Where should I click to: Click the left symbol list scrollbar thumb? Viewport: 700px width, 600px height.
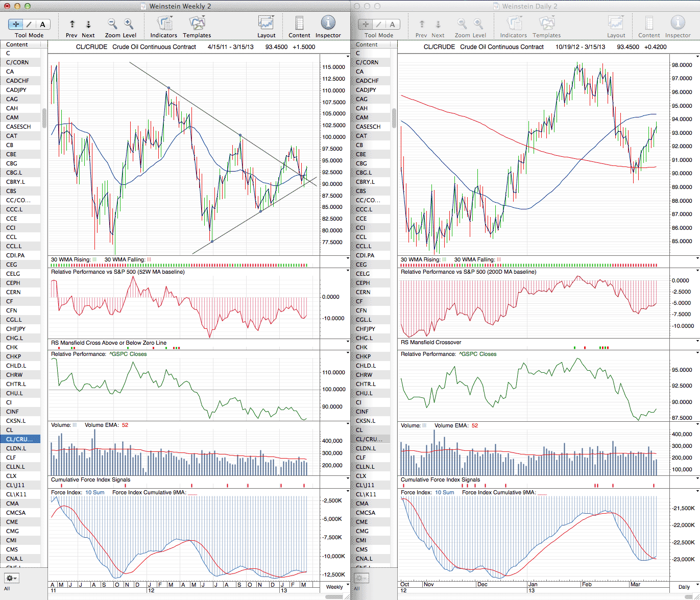point(44,117)
